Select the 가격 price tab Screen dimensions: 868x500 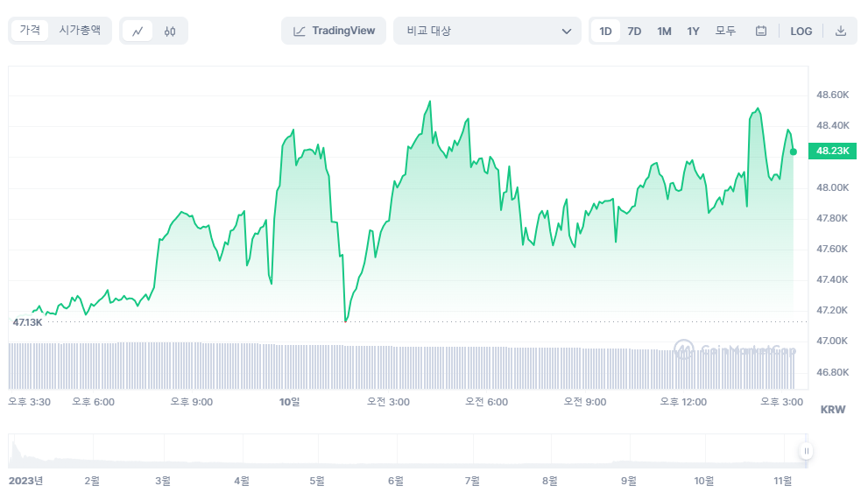[x=30, y=30]
